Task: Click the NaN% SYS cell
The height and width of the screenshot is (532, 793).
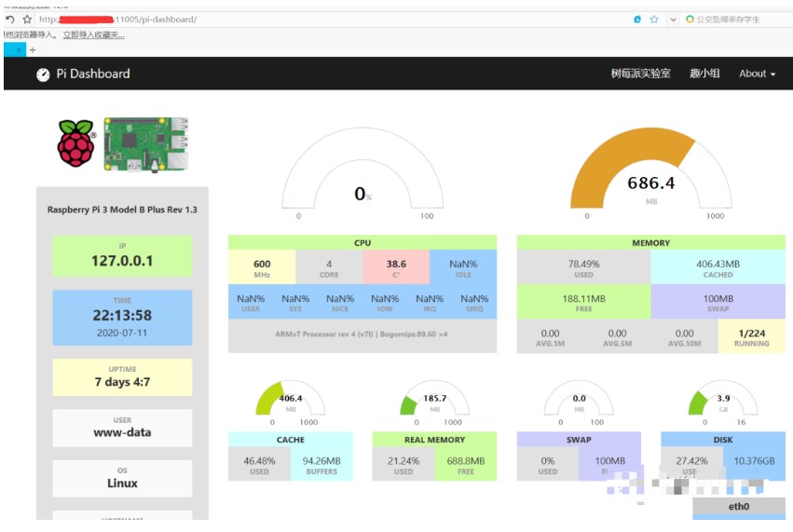Action: (295, 302)
